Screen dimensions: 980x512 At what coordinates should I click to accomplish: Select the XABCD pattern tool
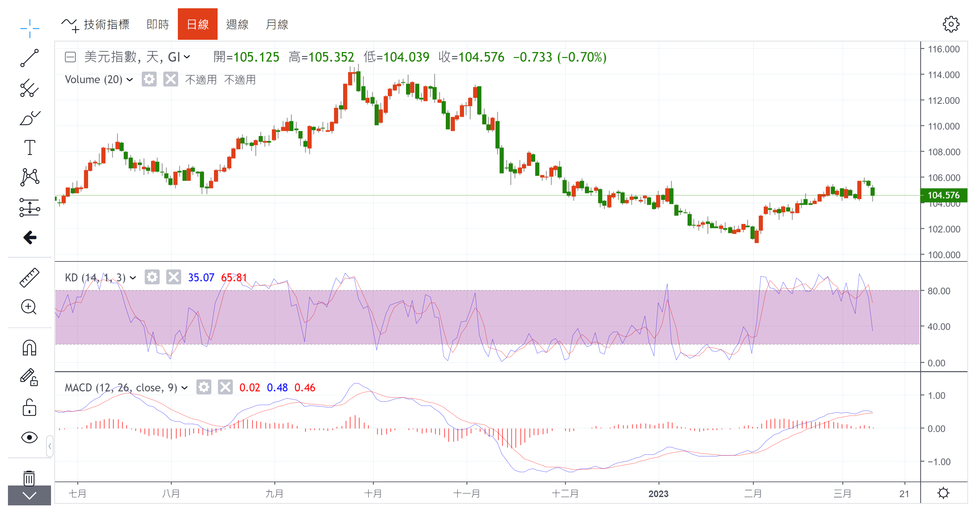pyautogui.click(x=29, y=177)
